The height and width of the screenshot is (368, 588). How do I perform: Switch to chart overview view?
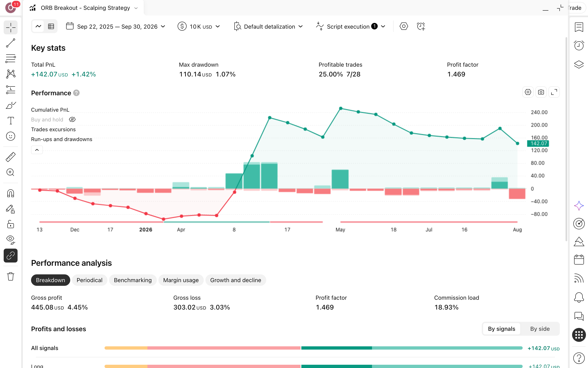pos(38,26)
